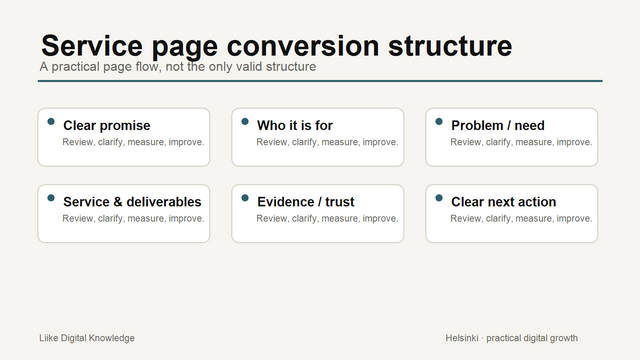Click the bullet dot beside 'Evidence / trust'
Image resolution: width=640 pixels, height=360 pixels.
click(x=245, y=198)
